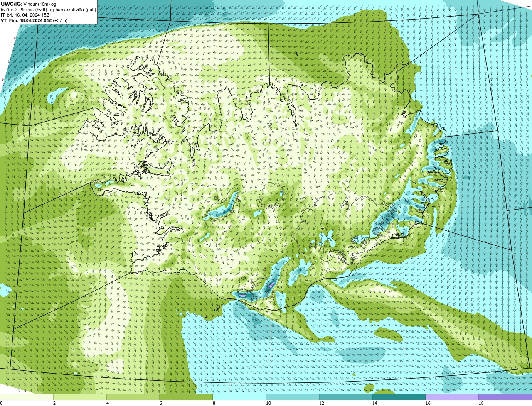Select the legend swatch between 14 and 16
This screenshot has height=406, width=532.
tap(399, 397)
